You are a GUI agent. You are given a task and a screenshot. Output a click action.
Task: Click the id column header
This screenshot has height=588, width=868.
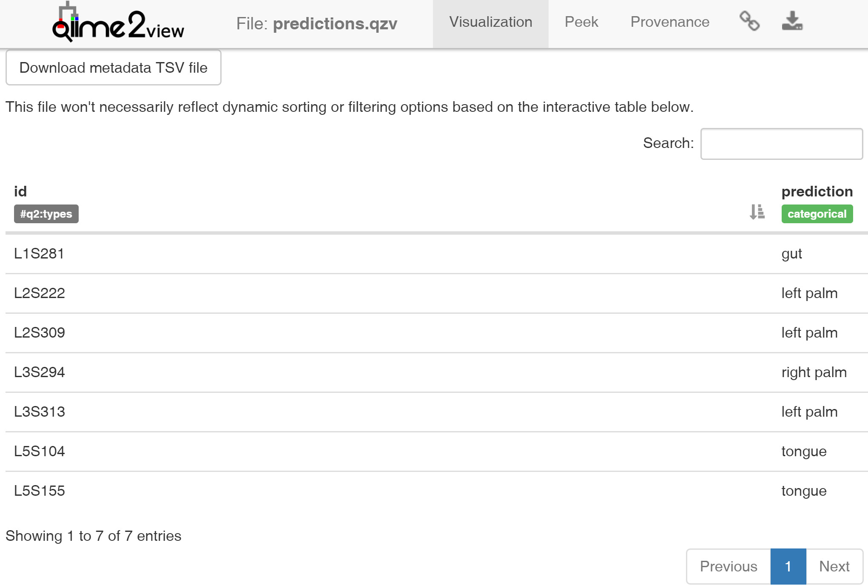tap(20, 191)
